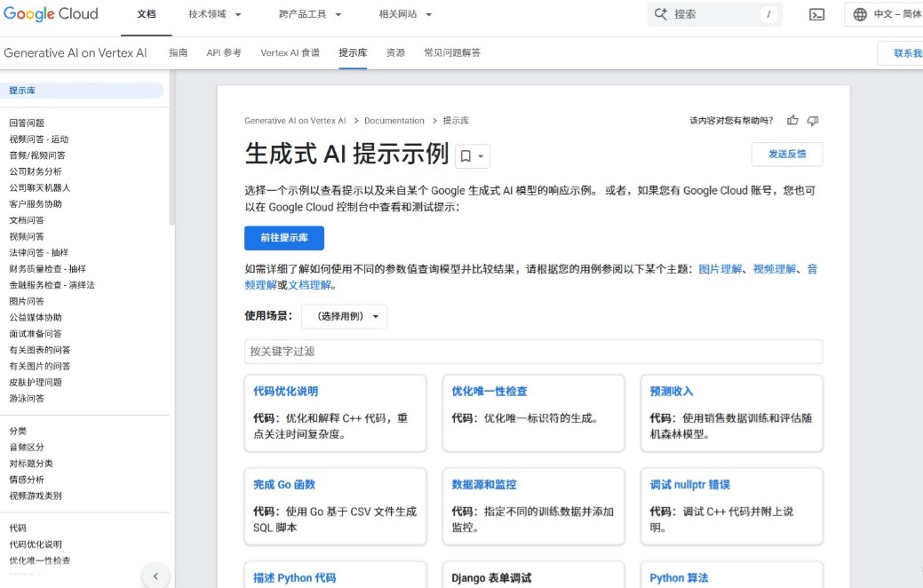Select the 文档 menu item
This screenshot has width=923, height=588.
tap(147, 14)
